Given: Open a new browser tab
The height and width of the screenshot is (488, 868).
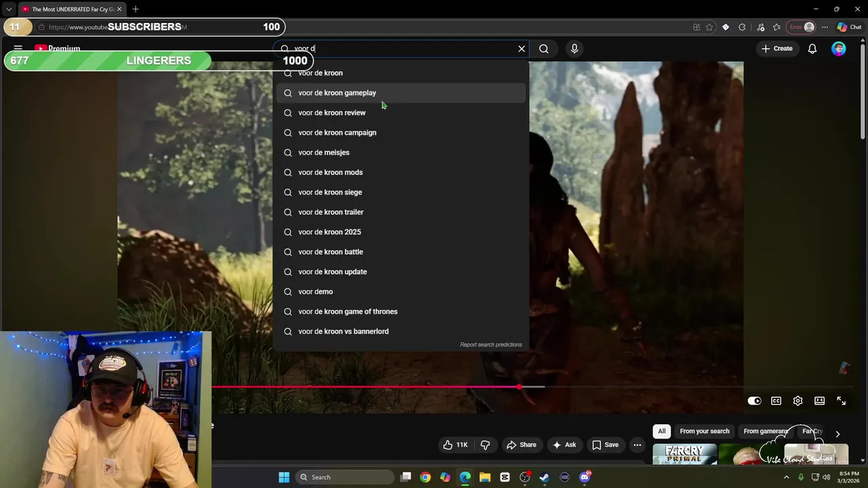Looking at the screenshot, I should pyautogui.click(x=136, y=9).
